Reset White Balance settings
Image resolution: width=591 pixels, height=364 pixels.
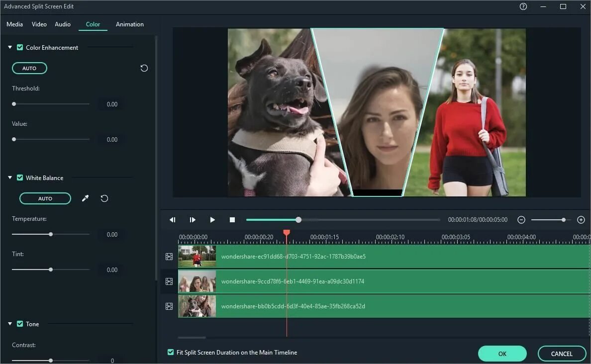[104, 198]
